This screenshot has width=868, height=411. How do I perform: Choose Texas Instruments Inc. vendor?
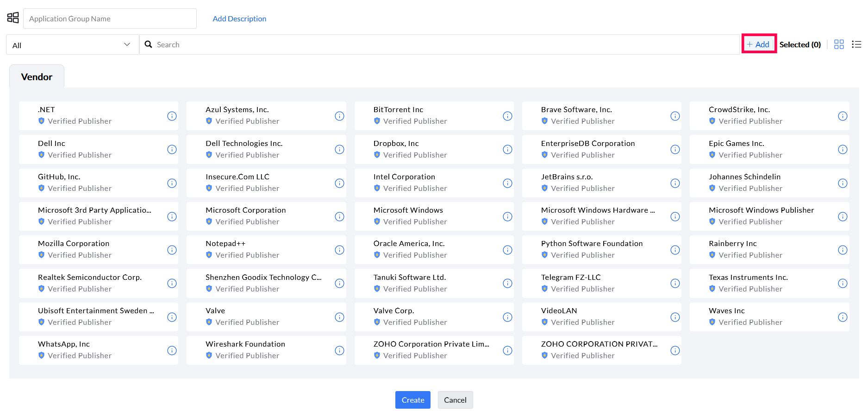click(x=769, y=283)
